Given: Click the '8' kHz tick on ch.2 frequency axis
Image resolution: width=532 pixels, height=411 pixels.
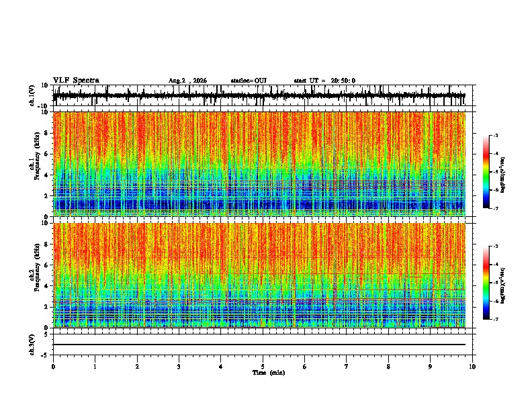Looking at the screenshot, I should pos(47,244).
